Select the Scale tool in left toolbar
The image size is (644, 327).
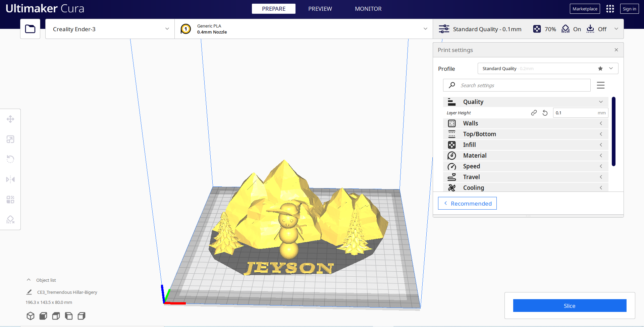[x=10, y=139]
